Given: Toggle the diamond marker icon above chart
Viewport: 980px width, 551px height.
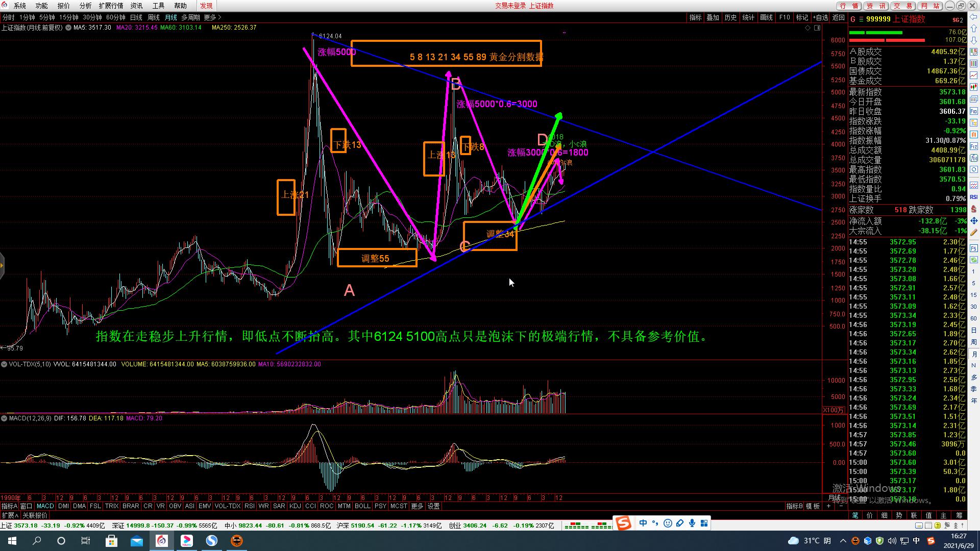Looking at the screenshot, I should (x=807, y=28).
